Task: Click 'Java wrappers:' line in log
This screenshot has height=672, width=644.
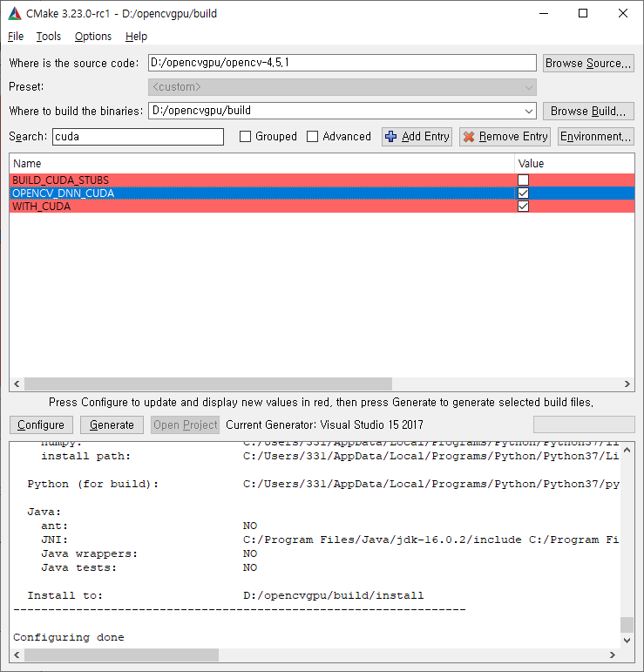Action: 89,553
